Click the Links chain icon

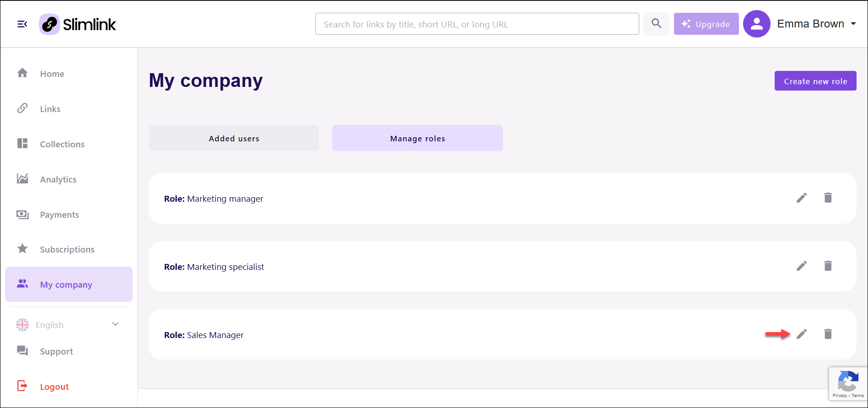(x=22, y=108)
